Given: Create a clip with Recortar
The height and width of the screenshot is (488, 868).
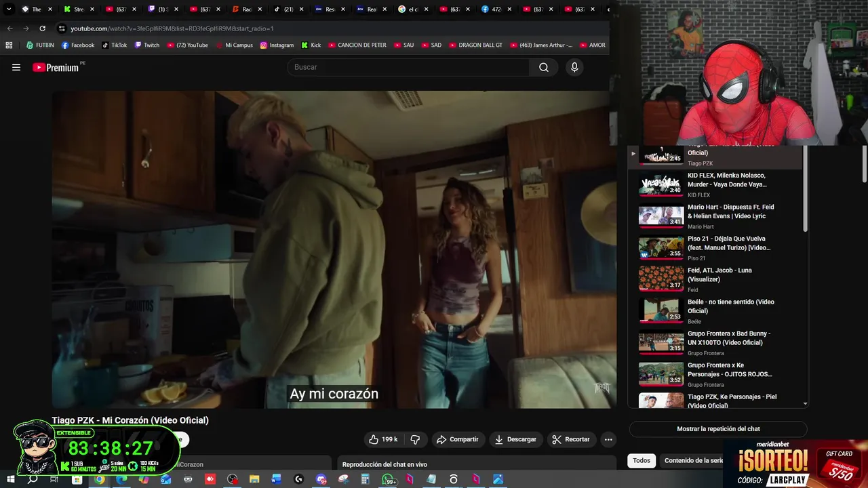Looking at the screenshot, I should coord(570,439).
